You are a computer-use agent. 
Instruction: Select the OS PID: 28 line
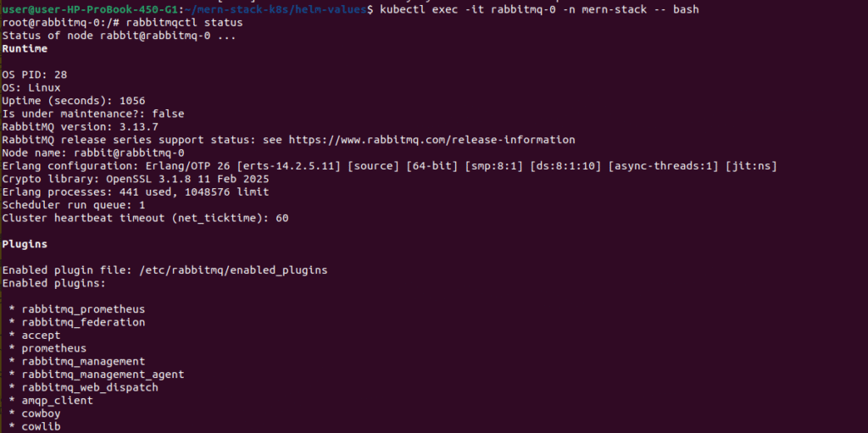[x=35, y=75]
